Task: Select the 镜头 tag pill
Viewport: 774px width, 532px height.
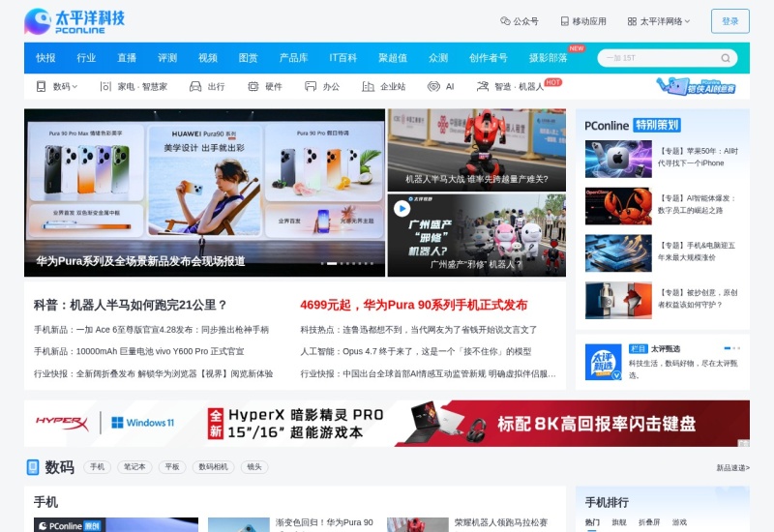Action: click(254, 467)
